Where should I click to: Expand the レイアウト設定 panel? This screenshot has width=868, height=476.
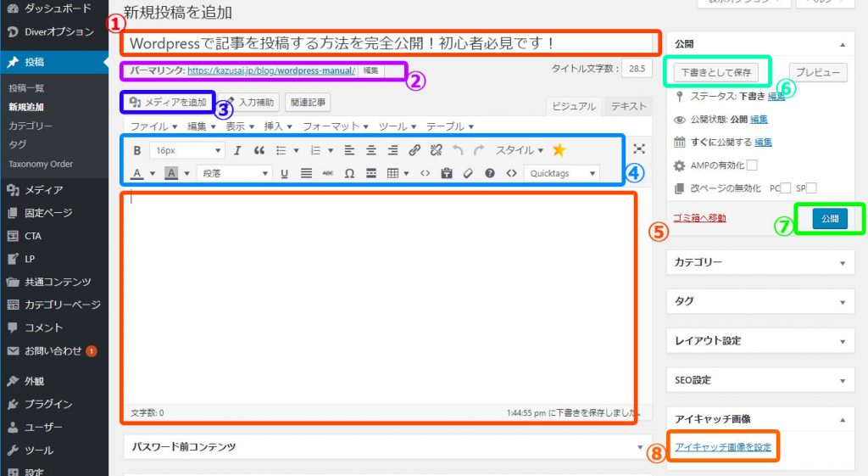pos(760,341)
